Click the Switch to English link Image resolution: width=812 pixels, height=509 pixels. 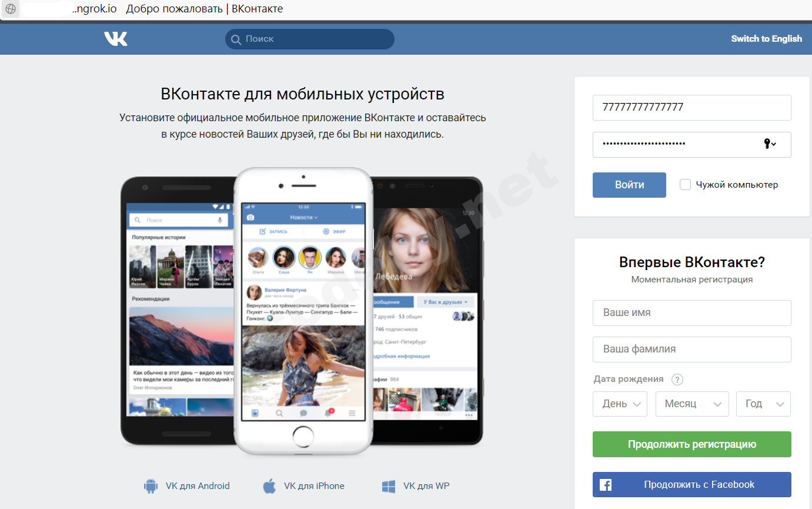pos(766,39)
